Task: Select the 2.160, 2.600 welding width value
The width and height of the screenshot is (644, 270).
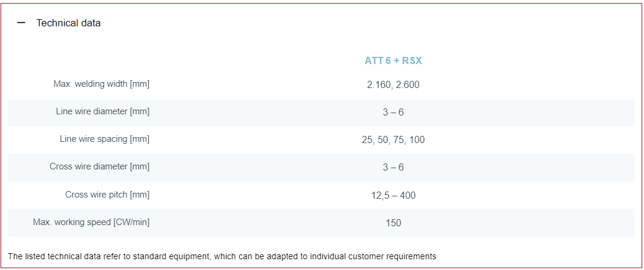Action: click(393, 84)
